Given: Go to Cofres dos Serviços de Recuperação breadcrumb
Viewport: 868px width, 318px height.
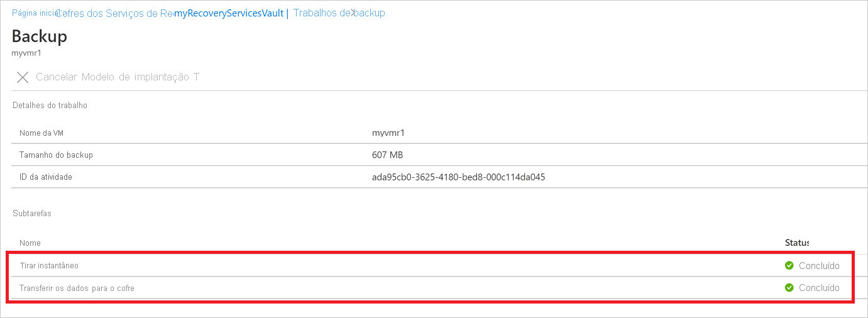Looking at the screenshot, I should pos(116,13).
